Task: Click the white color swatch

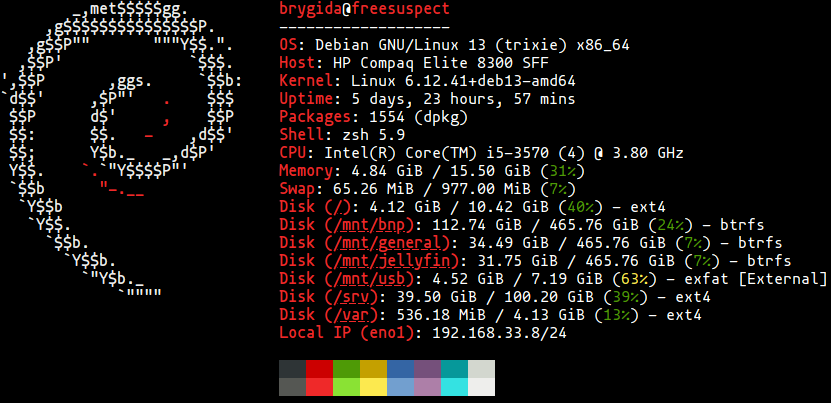Action: 482,387
